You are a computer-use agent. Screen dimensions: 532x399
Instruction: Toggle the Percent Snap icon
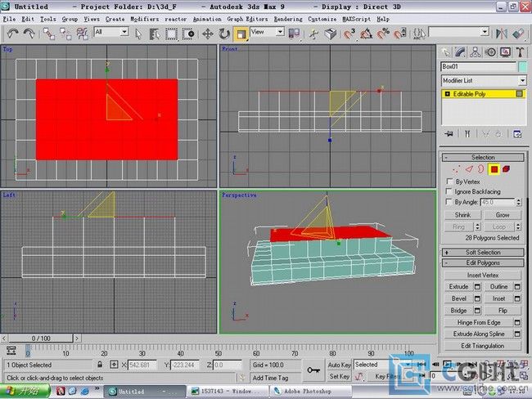[x=383, y=34]
